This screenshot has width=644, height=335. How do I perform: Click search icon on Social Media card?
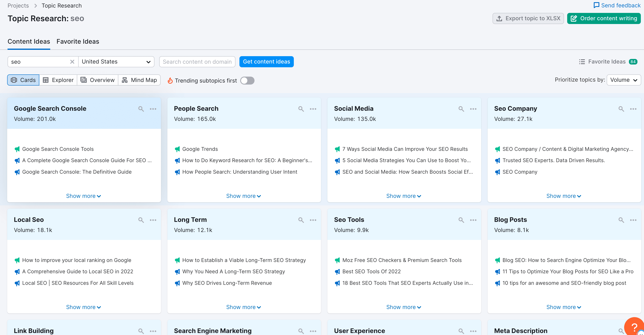pos(461,109)
